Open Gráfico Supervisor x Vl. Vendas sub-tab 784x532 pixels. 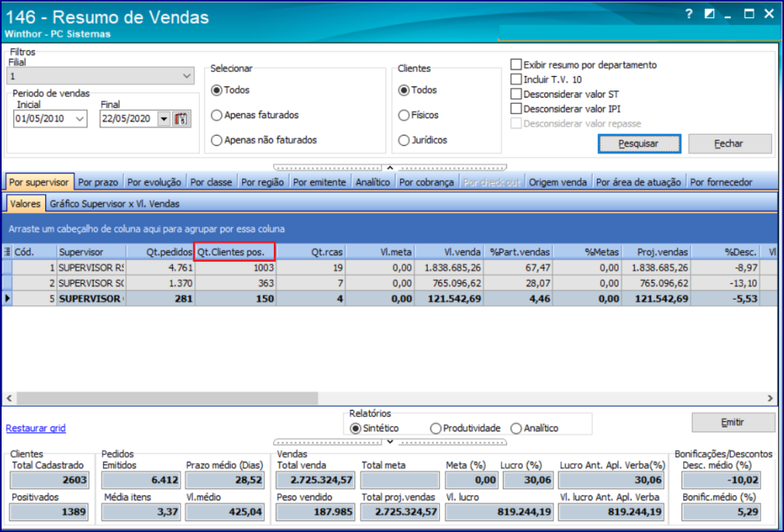pos(114,204)
